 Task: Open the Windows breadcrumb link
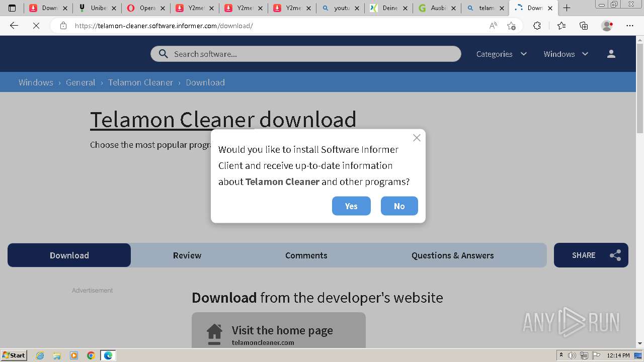(x=36, y=82)
